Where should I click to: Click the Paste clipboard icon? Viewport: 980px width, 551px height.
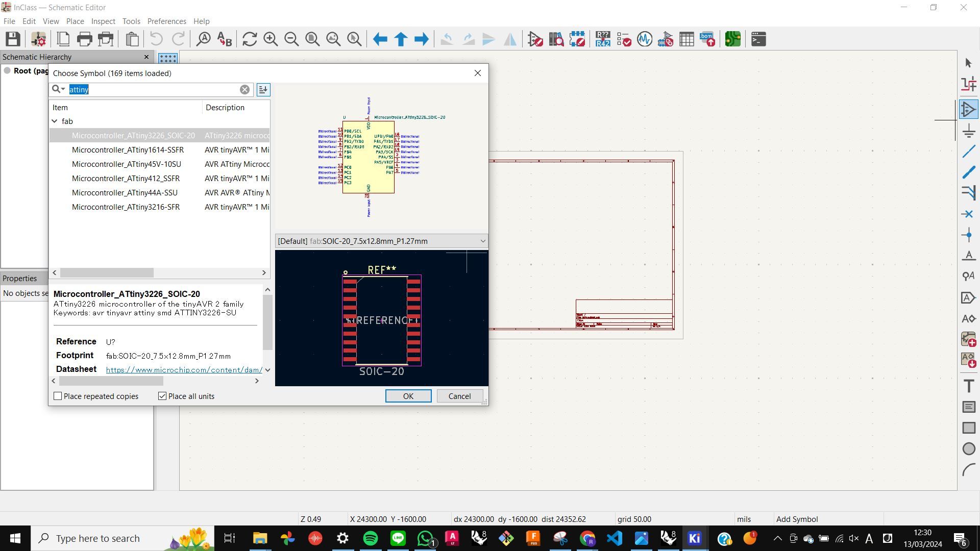point(132,39)
